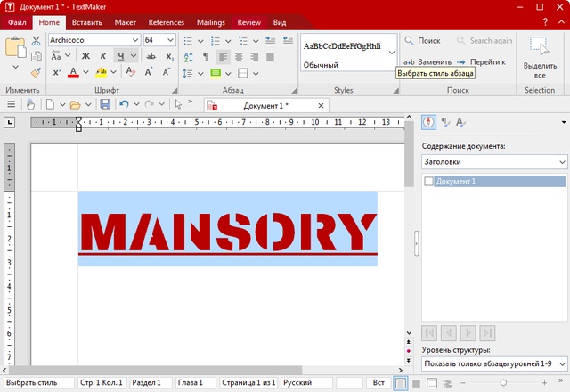
Task: Increase font size with A+ icon
Action: pos(149,72)
